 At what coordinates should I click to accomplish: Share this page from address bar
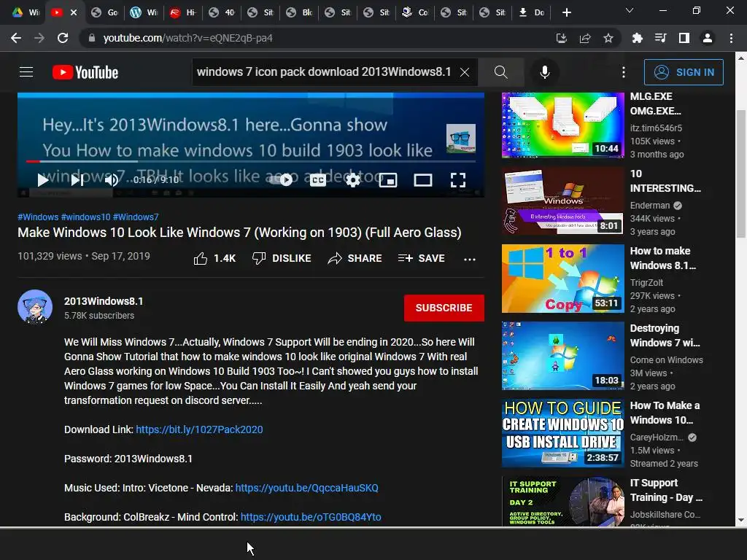[x=585, y=38]
